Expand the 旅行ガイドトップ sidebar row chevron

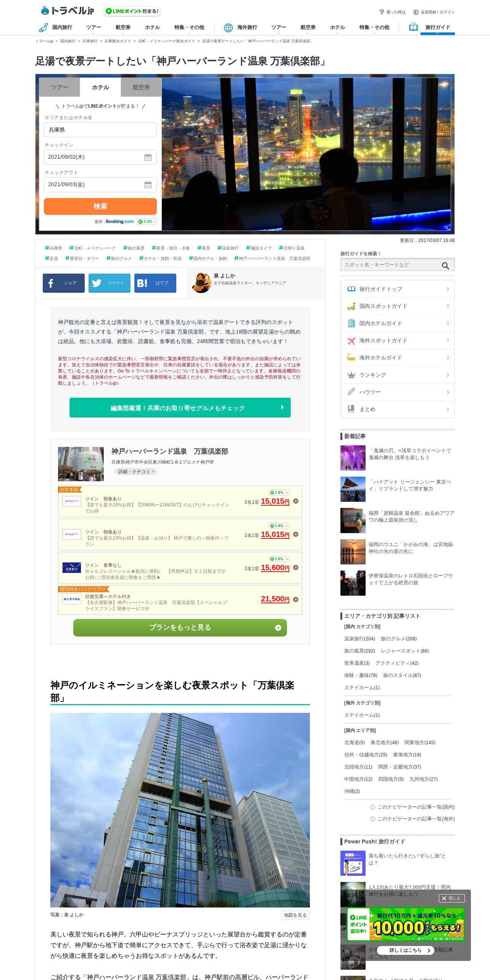(x=448, y=289)
